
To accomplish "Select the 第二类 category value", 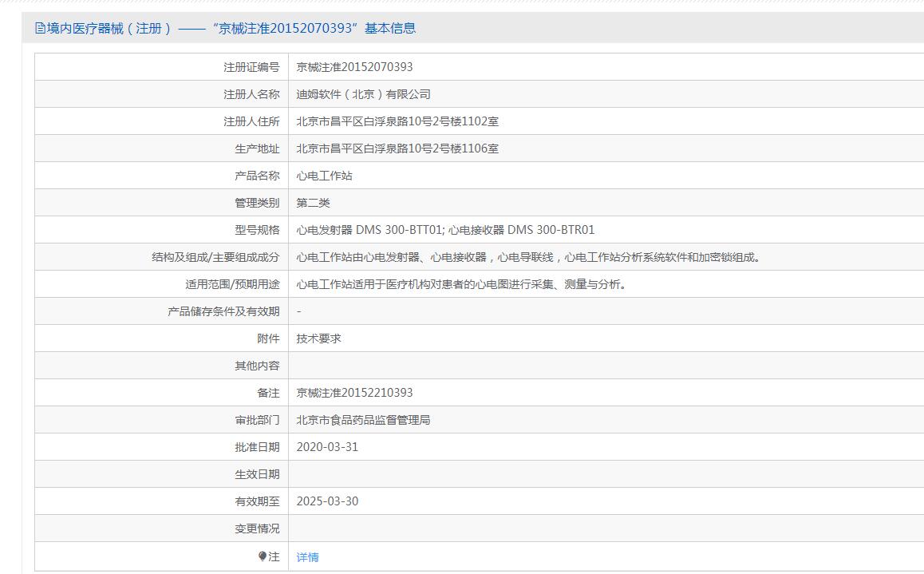I will (x=314, y=203).
